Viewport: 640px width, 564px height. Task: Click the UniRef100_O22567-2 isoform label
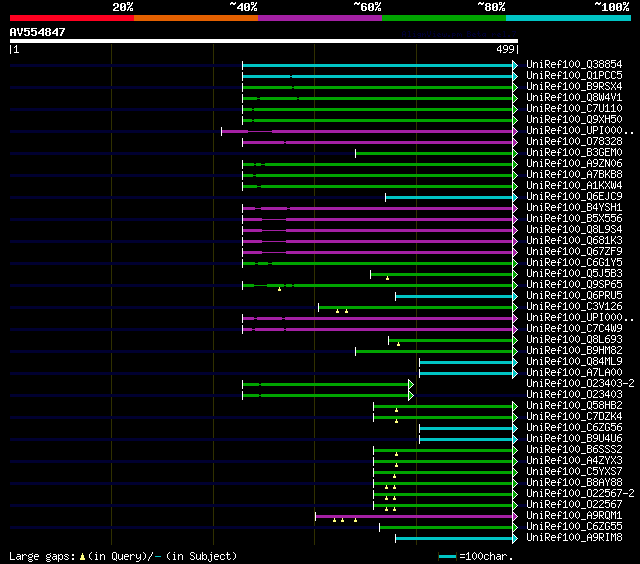pyautogui.click(x=580, y=494)
